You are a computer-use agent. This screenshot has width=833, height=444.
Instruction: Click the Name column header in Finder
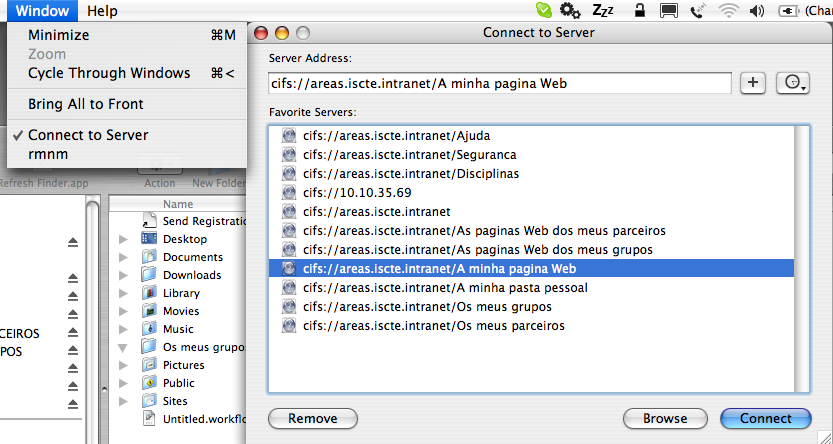click(x=178, y=204)
